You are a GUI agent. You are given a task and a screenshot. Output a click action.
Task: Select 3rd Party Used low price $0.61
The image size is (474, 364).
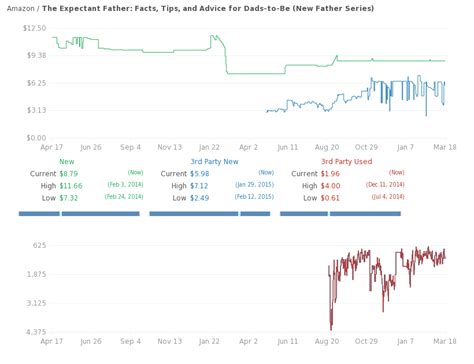[330, 198]
